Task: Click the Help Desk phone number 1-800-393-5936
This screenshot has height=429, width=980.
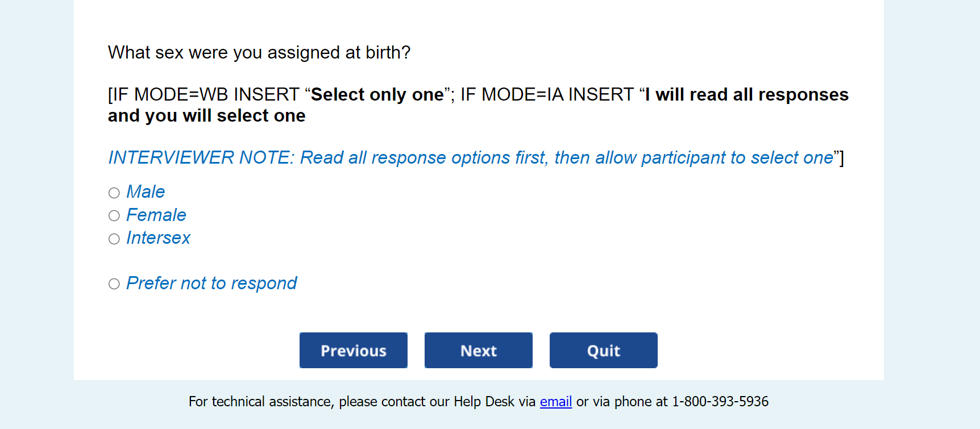Action: pos(720,402)
